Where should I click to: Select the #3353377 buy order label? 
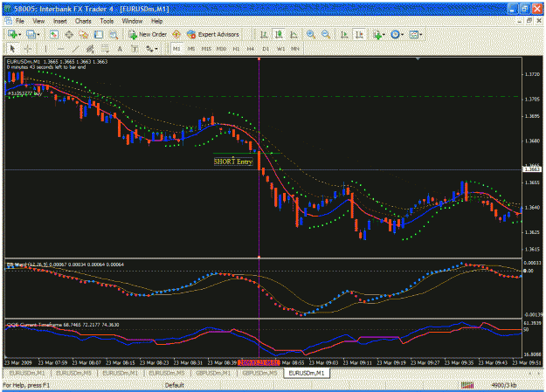(x=24, y=93)
